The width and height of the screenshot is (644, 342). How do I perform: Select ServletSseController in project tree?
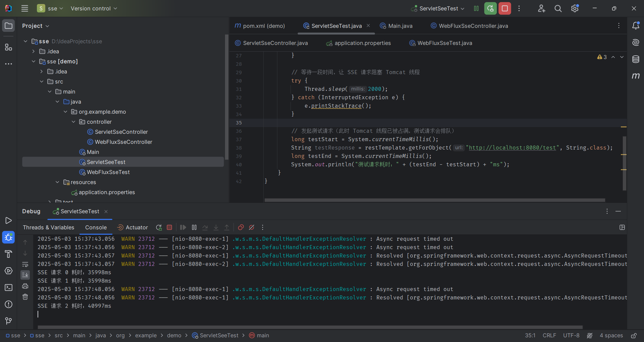121,132
